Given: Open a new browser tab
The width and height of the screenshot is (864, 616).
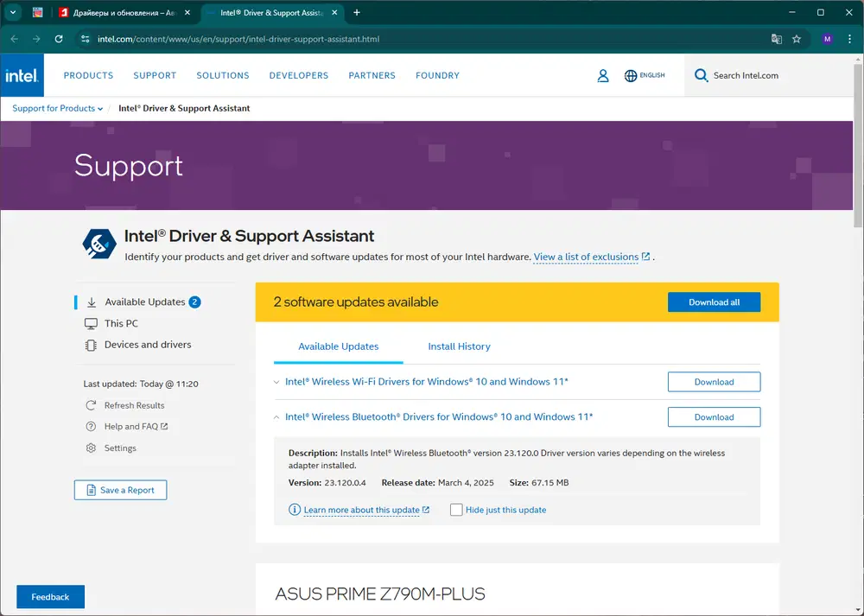Looking at the screenshot, I should [357, 13].
